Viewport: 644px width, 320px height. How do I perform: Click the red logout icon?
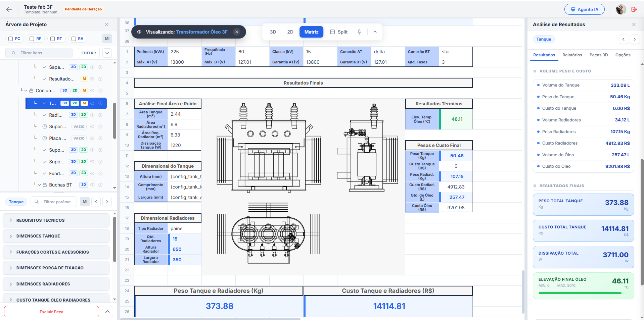point(634,9)
